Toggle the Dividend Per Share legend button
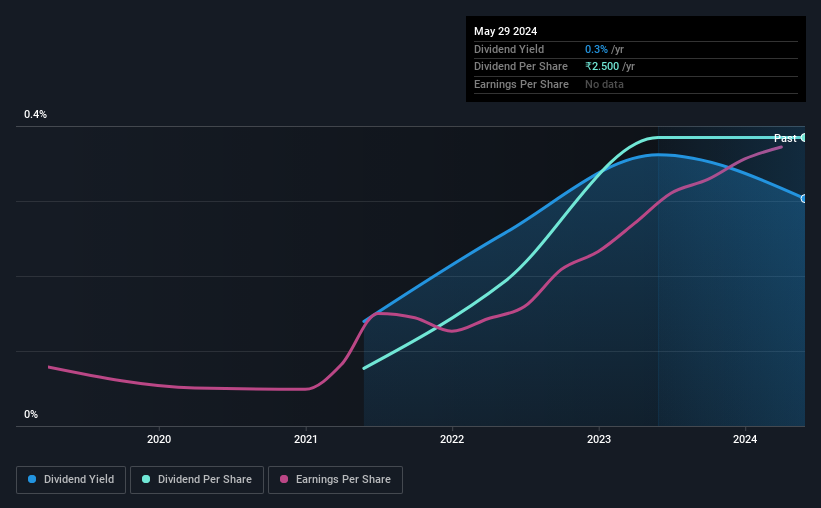Viewport: 821px width, 508px height. (197, 480)
